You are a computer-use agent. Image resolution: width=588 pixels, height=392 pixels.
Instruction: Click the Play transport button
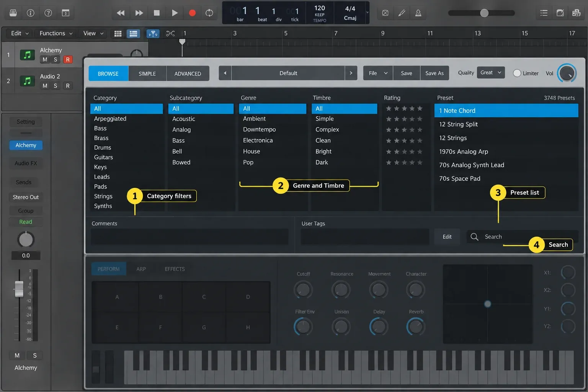(175, 13)
